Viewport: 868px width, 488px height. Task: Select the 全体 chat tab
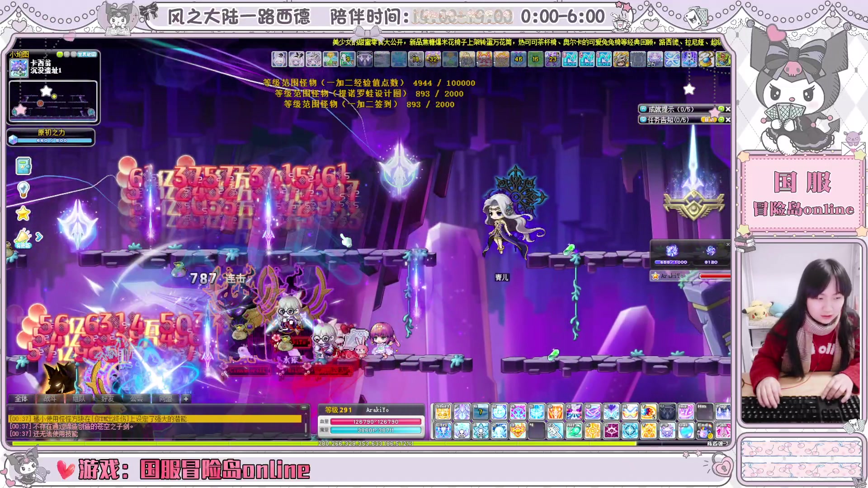(21, 399)
